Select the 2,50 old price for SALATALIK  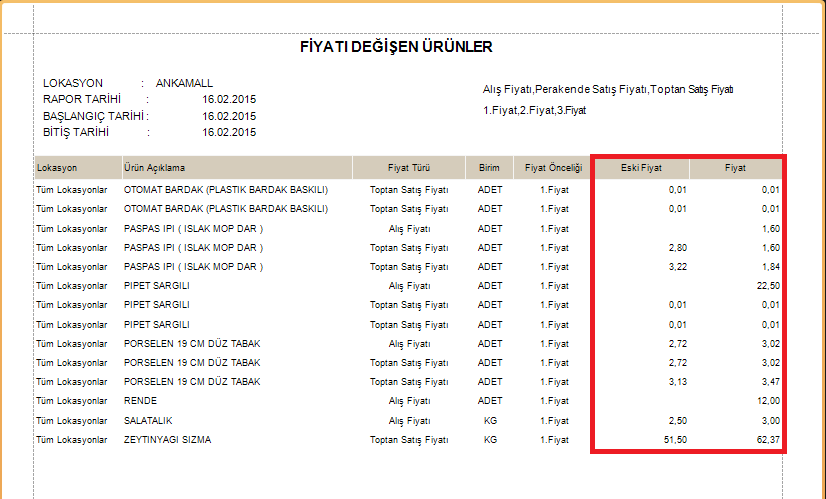678,421
